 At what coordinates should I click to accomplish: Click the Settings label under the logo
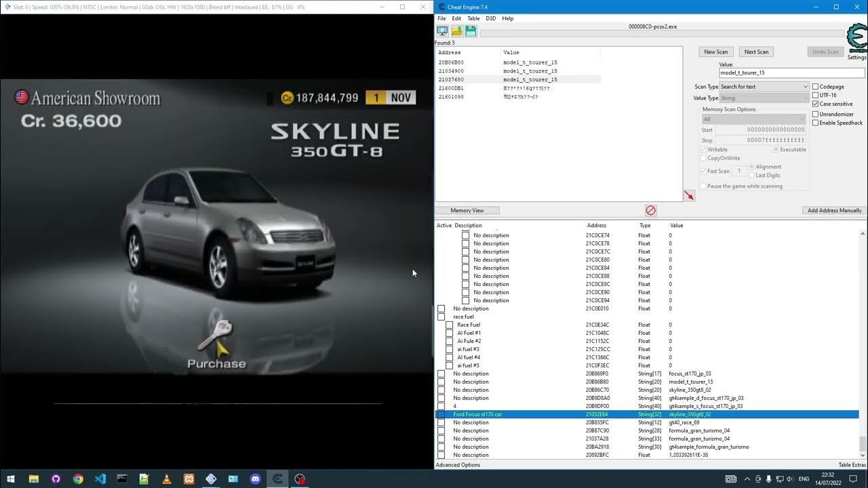[x=857, y=58]
